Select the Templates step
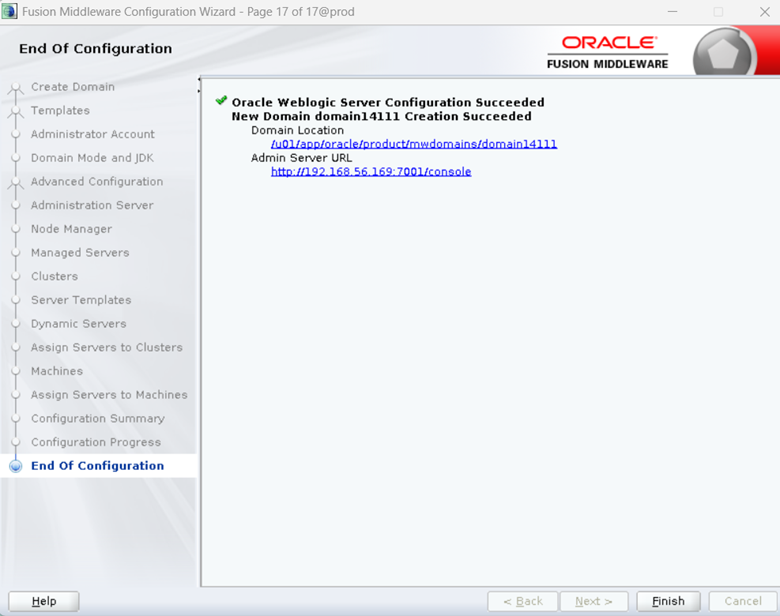780x616 pixels. tap(60, 110)
